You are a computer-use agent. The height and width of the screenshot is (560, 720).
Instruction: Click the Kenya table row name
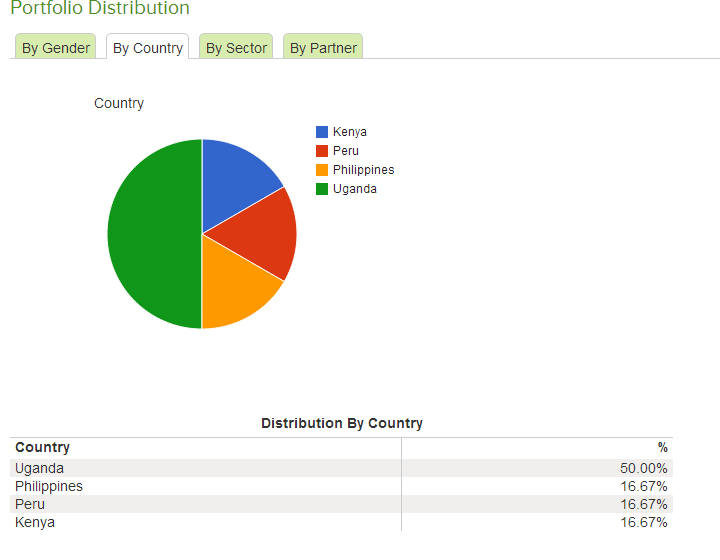click(x=35, y=522)
